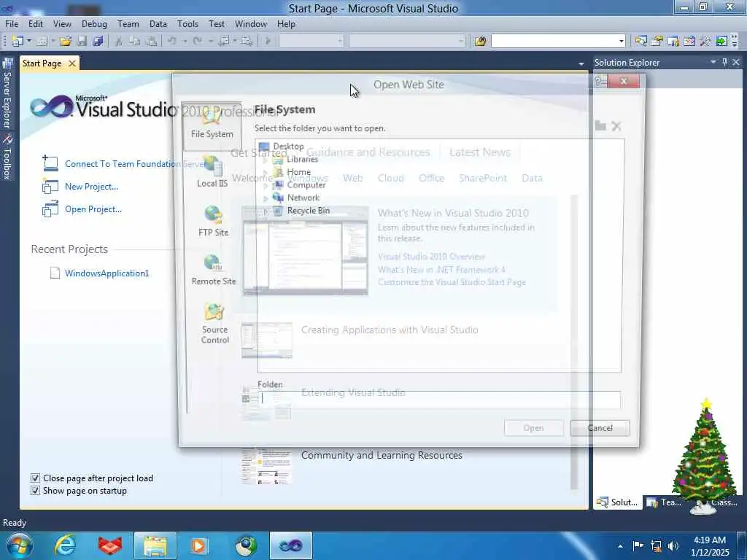
Task: Click the Create New Folder icon in the dialog
Action: (x=600, y=126)
